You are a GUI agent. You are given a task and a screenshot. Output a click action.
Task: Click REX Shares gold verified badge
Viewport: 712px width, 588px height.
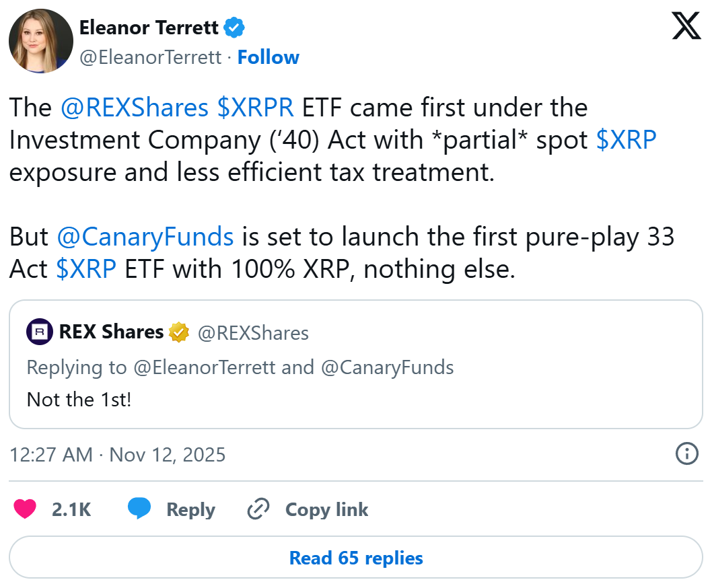(179, 332)
